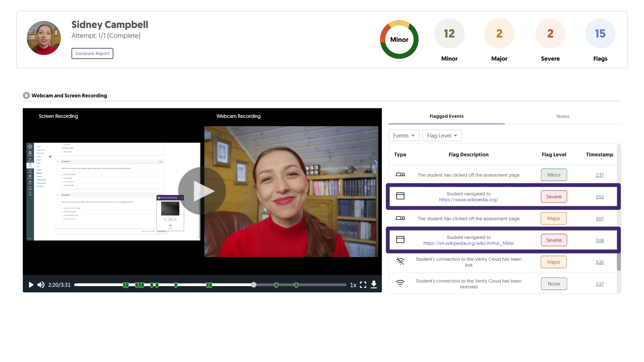The width and height of the screenshot is (644, 362).
Task: Click the connection lost wifi icon
Action: (x=400, y=261)
